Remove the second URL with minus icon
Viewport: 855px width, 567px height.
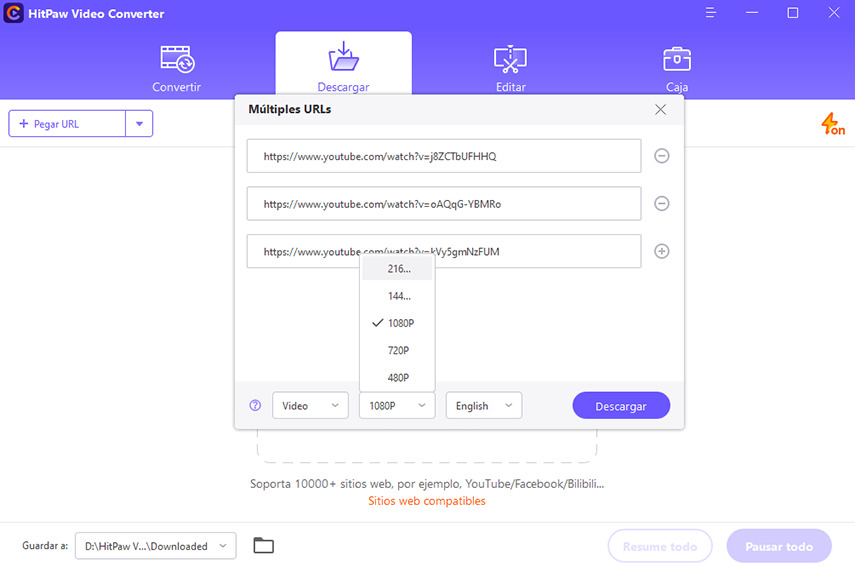point(661,203)
